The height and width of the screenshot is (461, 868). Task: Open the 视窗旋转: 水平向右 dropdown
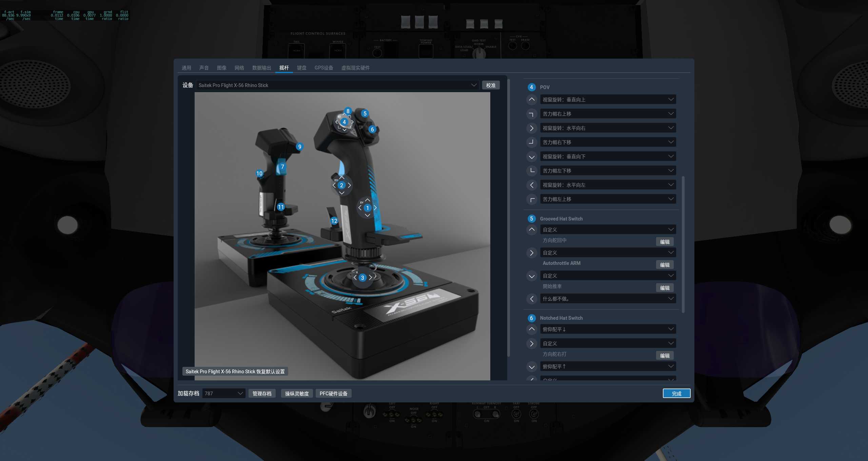click(608, 128)
